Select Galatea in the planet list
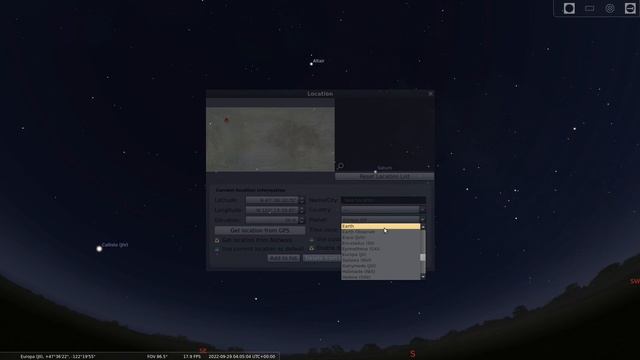 point(380,260)
